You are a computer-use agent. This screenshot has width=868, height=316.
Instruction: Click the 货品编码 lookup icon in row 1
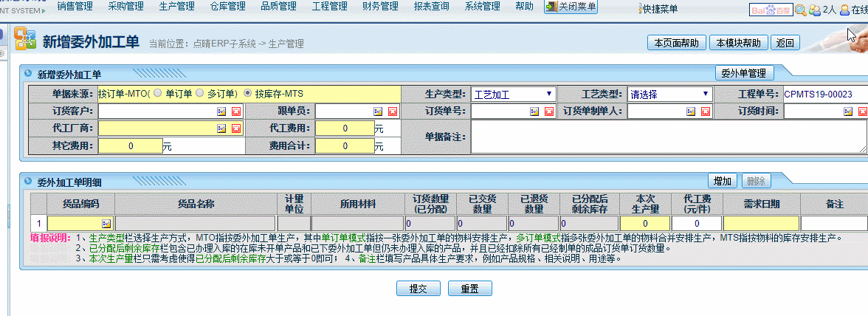[x=106, y=223]
